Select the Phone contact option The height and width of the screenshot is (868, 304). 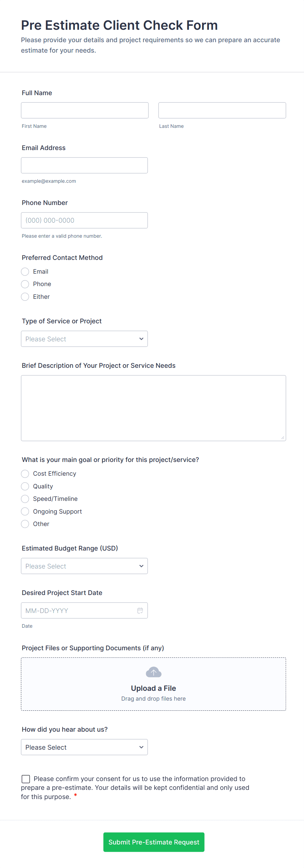(25, 284)
